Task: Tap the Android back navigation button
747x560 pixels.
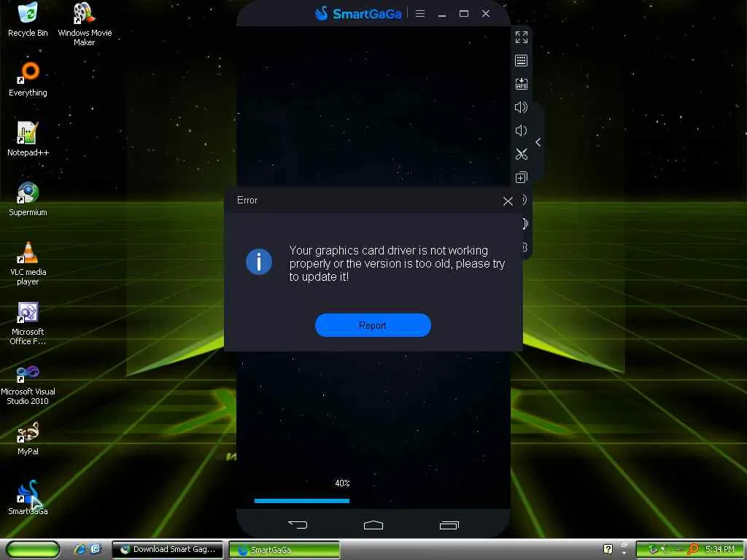Action: coord(298,525)
